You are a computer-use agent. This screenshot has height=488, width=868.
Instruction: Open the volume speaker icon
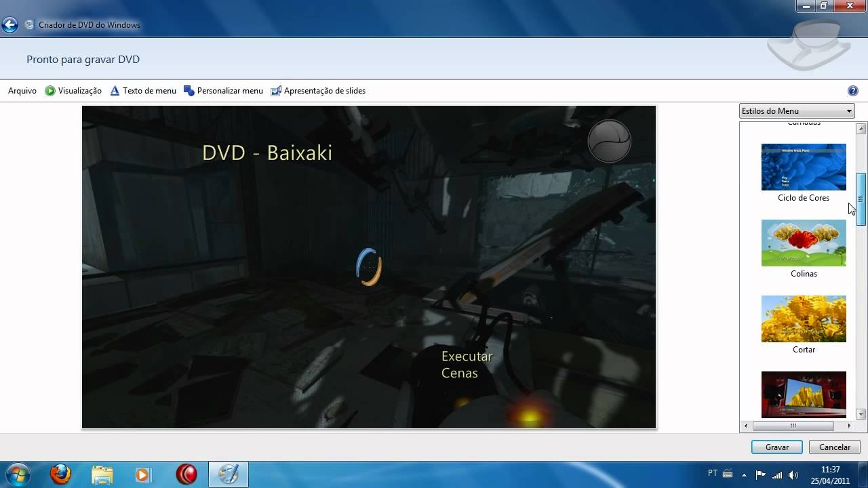(x=793, y=474)
